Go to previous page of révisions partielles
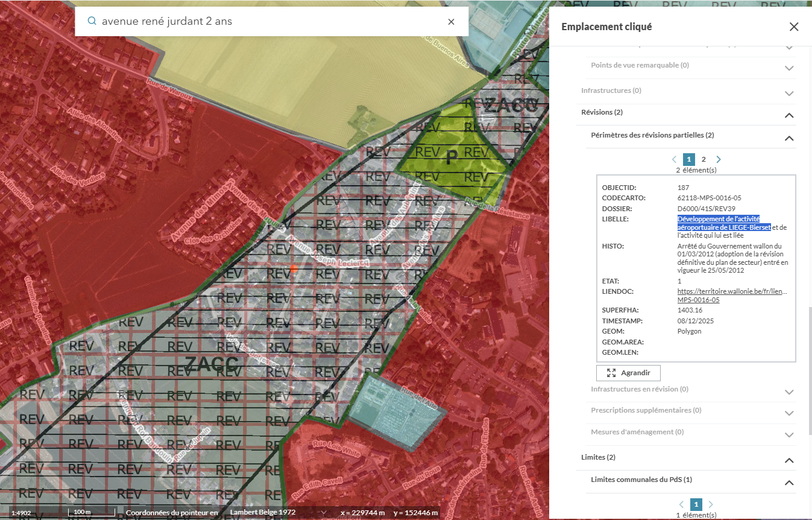This screenshot has height=520, width=812. (x=675, y=159)
